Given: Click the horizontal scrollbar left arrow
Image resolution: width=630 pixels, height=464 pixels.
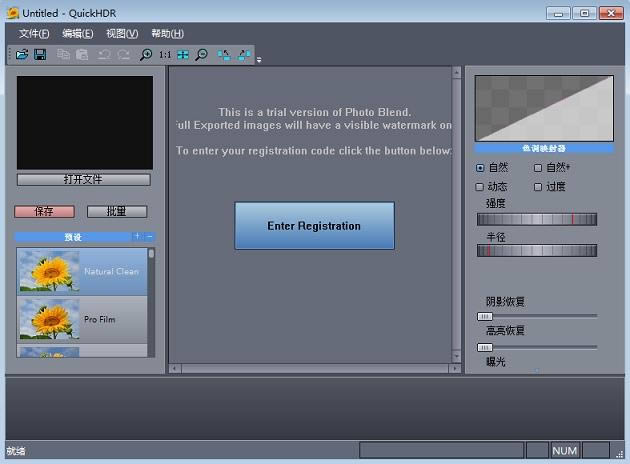Looking at the screenshot, I should [175, 368].
